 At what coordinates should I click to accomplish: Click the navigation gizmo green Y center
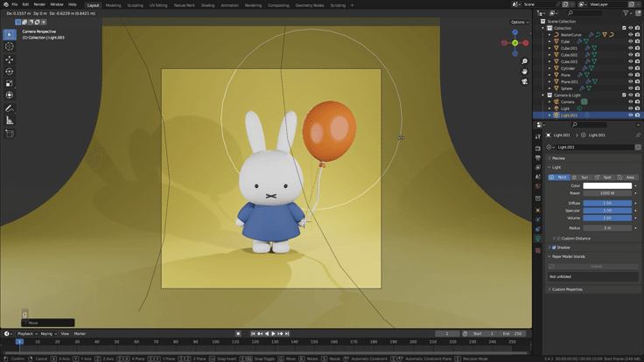click(x=514, y=43)
